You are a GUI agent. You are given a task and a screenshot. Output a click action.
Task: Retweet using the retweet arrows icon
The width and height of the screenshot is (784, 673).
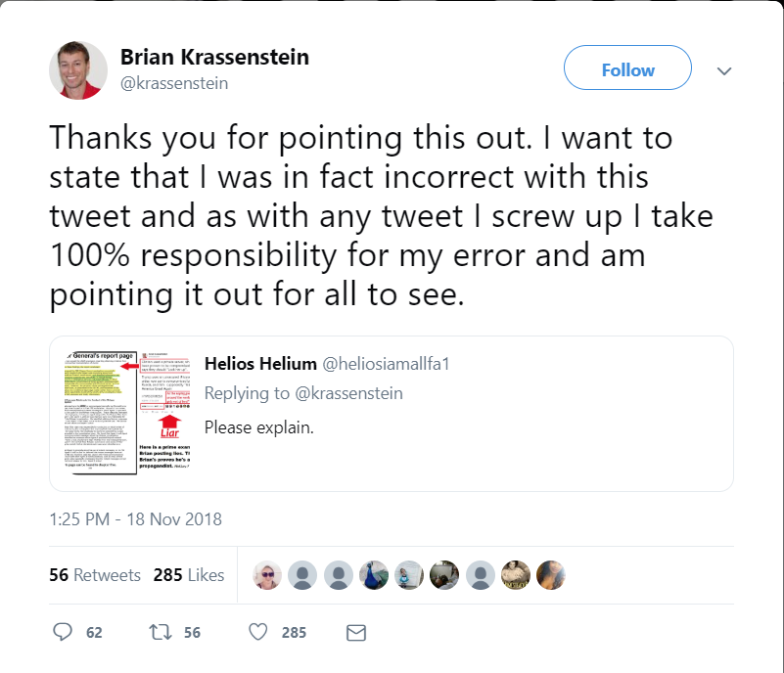click(159, 632)
